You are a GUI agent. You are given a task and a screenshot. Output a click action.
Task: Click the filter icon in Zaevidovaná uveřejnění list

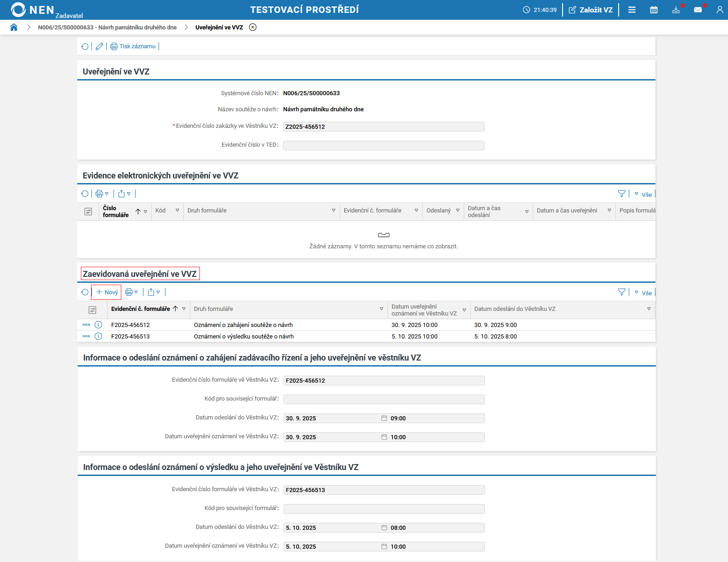pos(621,292)
